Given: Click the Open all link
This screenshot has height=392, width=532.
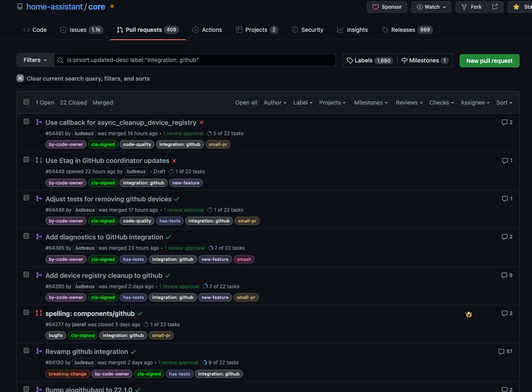Looking at the screenshot, I should coord(246,103).
